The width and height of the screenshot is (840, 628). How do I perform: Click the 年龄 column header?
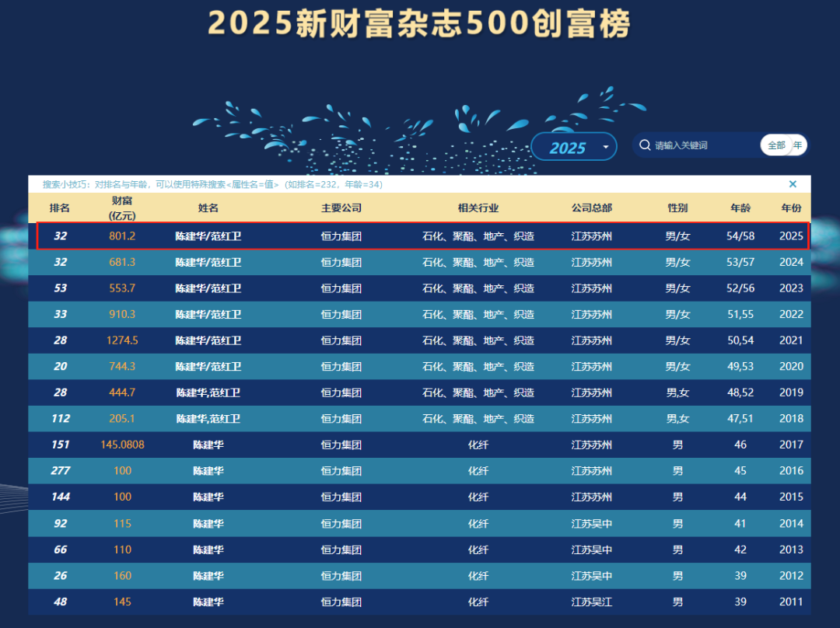click(x=740, y=208)
